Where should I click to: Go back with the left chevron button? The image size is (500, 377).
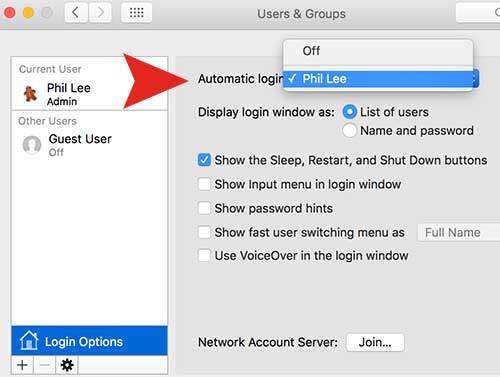coord(76,13)
